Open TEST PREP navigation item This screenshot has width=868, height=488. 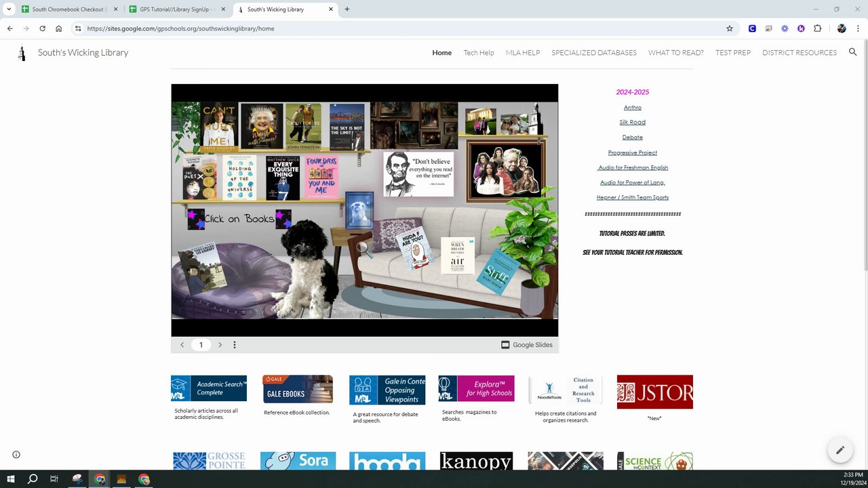coord(733,53)
